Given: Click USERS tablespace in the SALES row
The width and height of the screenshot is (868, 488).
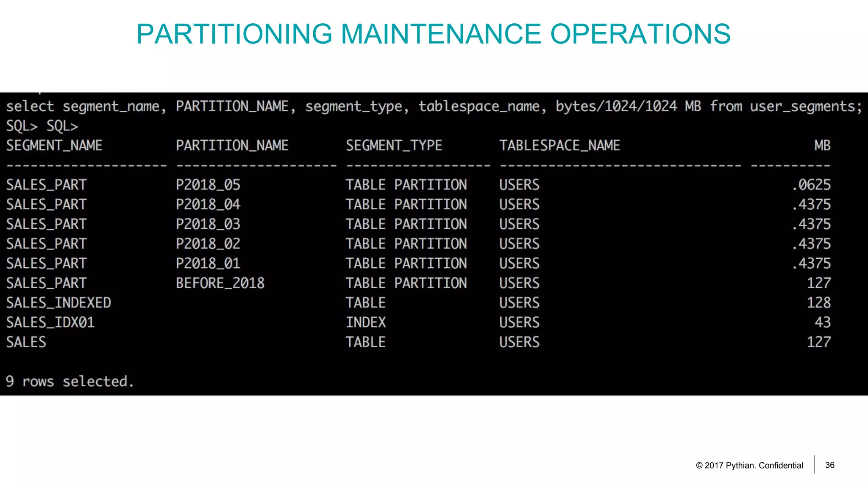Looking at the screenshot, I should point(519,342).
